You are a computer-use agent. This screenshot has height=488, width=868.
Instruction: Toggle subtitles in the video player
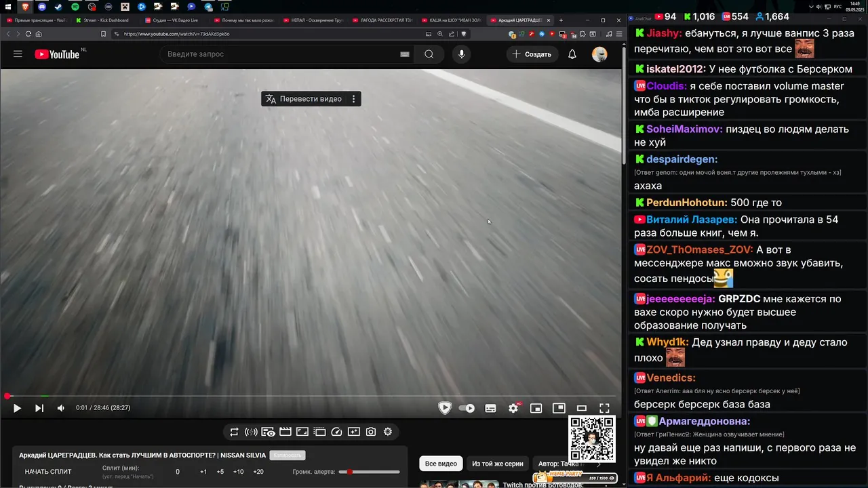pyautogui.click(x=490, y=408)
